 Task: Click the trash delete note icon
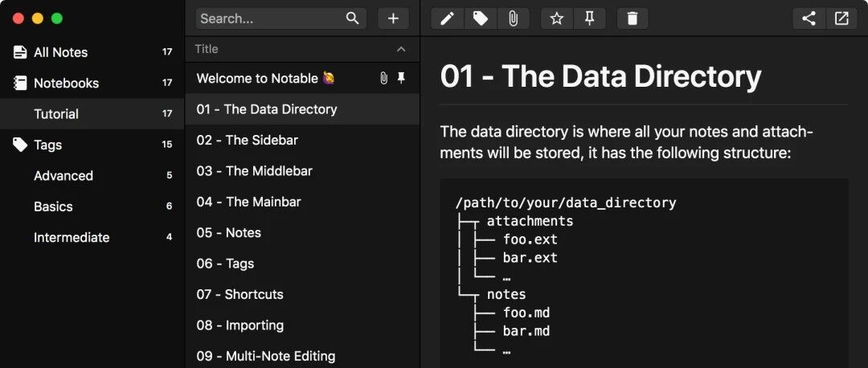click(633, 18)
